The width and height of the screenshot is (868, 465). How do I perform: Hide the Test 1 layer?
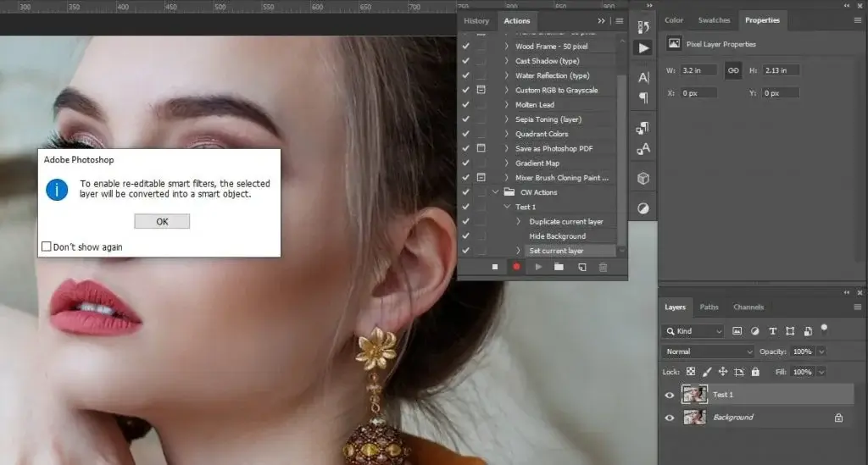pos(670,395)
